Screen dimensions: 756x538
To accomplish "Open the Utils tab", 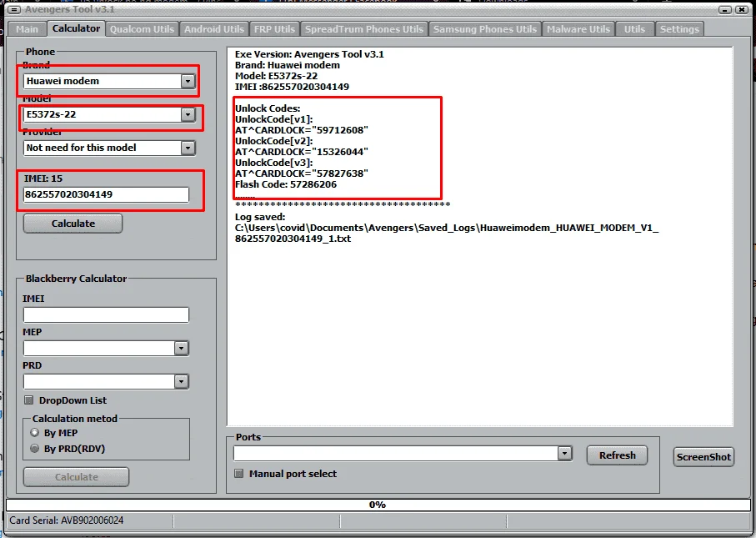I will point(634,29).
